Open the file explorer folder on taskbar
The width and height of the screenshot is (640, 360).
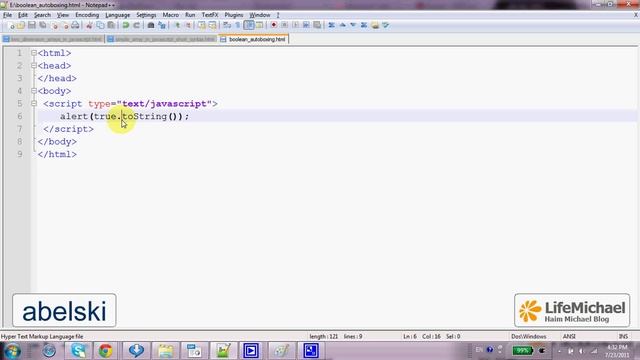pos(165,351)
